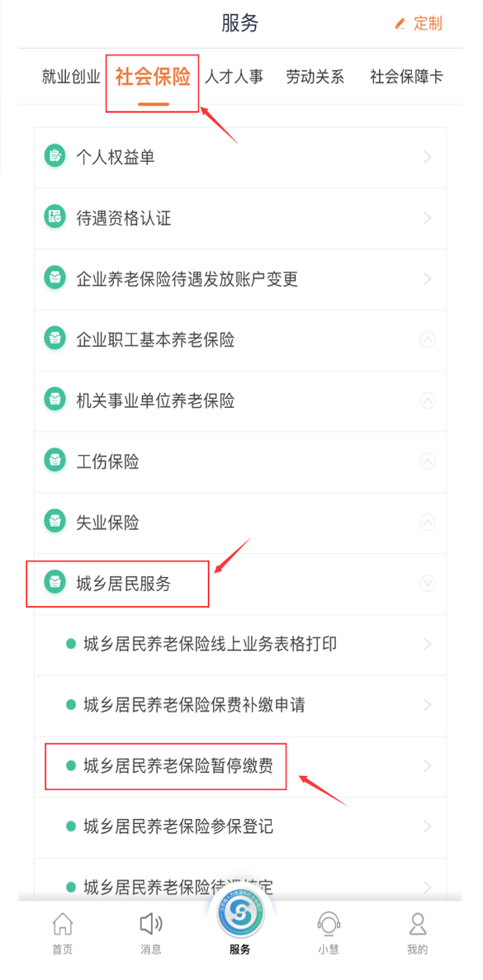Switch to the 就业创业 tab
The image size is (483, 980).
[71, 77]
